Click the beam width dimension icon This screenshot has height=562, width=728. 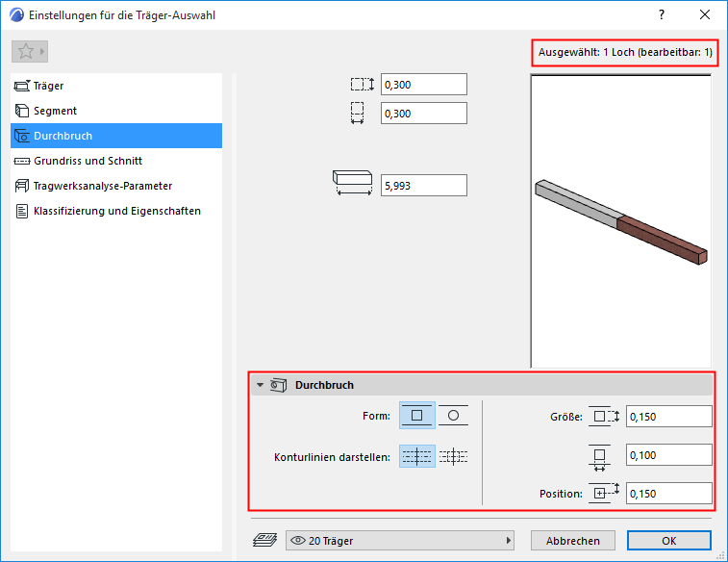[x=357, y=113]
